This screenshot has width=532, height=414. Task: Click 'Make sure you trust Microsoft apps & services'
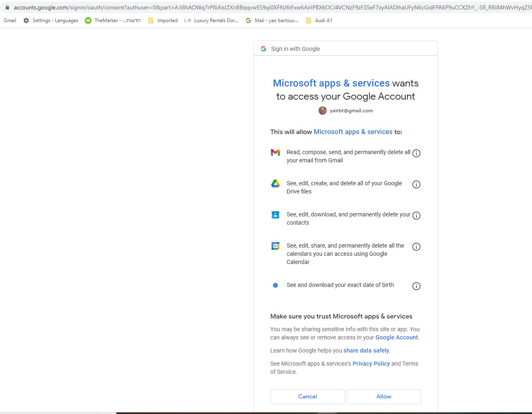tap(341, 316)
